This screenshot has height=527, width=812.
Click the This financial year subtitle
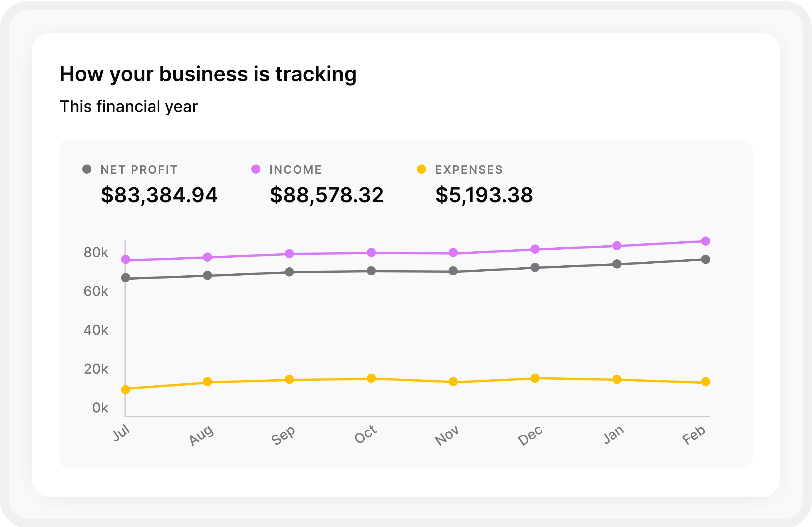coord(128,107)
